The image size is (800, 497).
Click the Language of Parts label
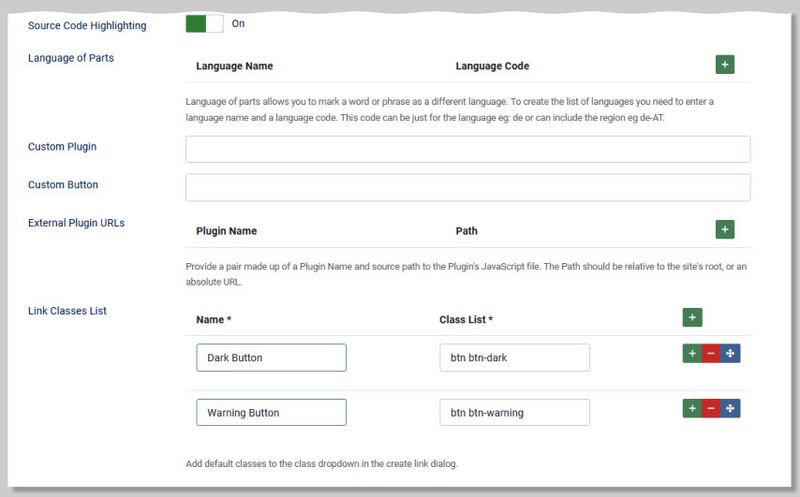tap(71, 58)
